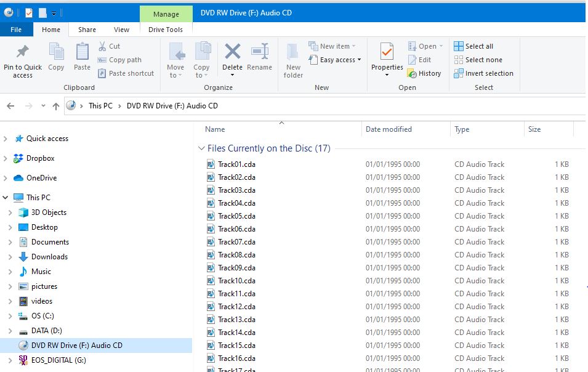
Task: Open the New item dropdown
Action: click(333, 46)
